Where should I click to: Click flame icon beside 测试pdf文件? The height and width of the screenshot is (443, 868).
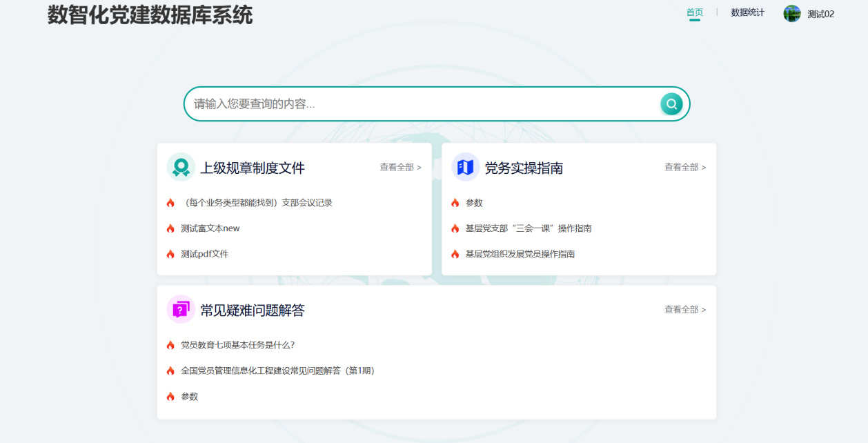[170, 254]
